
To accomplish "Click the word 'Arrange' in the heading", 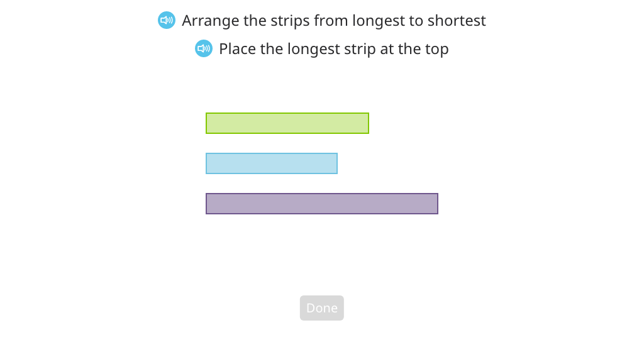I will coord(211,21).
